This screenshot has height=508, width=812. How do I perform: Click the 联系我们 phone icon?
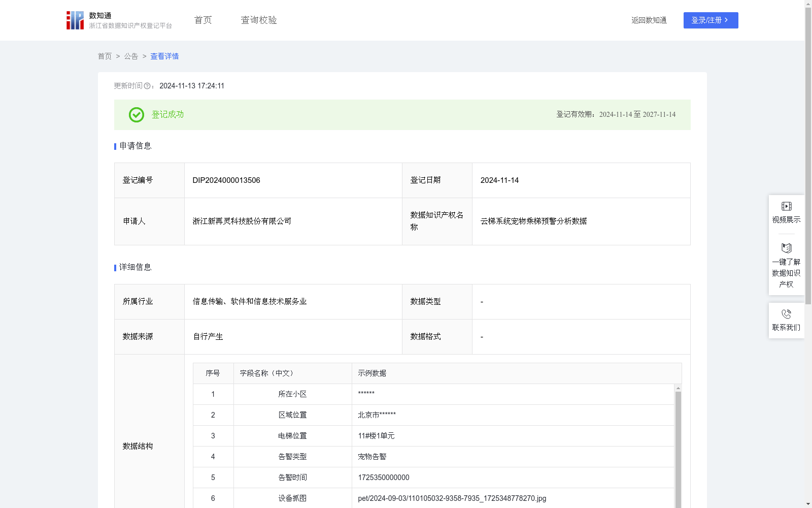pos(786,314)
